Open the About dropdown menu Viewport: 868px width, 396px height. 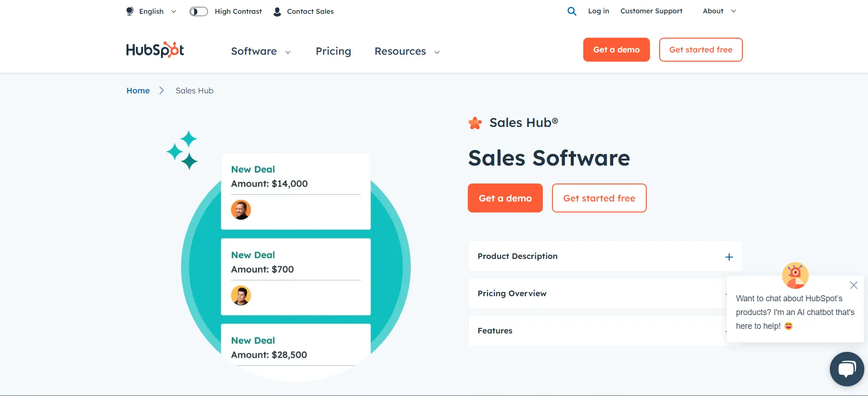(719, 11)
